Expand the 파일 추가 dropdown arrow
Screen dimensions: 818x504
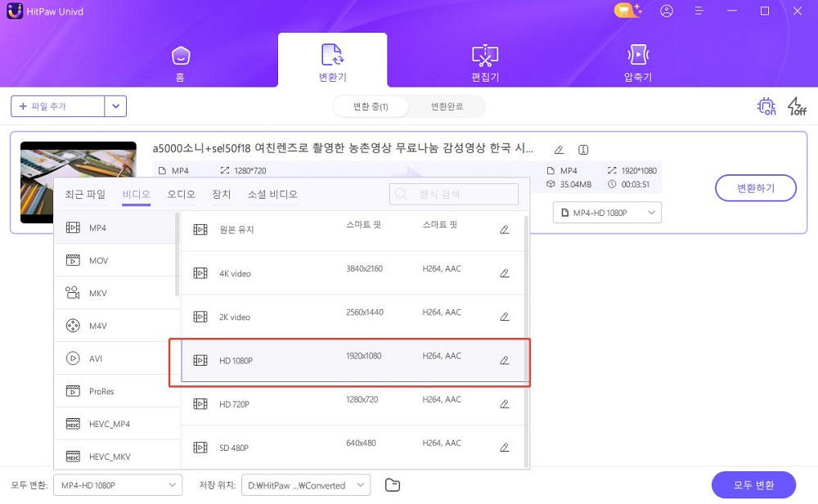(115, 106)
